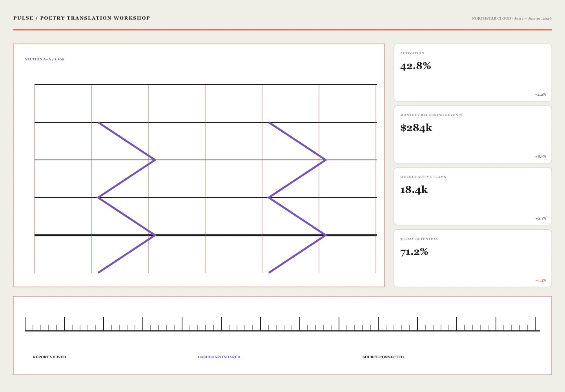565x392 pixels.
Task: Click the +4.2% activation change value
Action: tap(540, 94)
